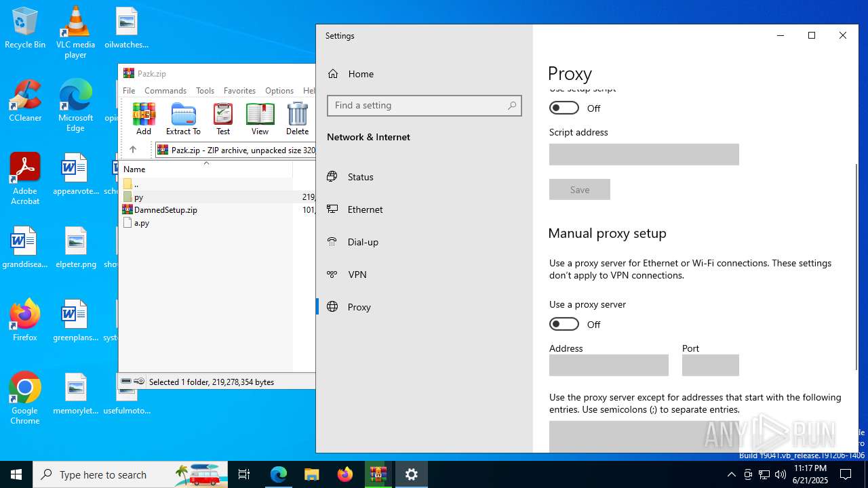Show hidden system tray icons
Screen dimensions: 868x488
(x=731, y=474)
